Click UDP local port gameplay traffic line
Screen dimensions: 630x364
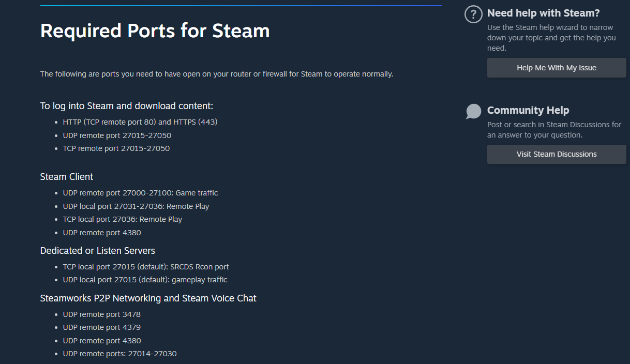coord(145,280)
